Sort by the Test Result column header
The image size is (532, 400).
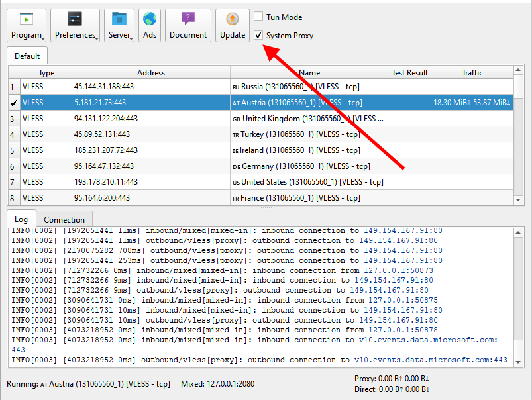click(409, 73)
